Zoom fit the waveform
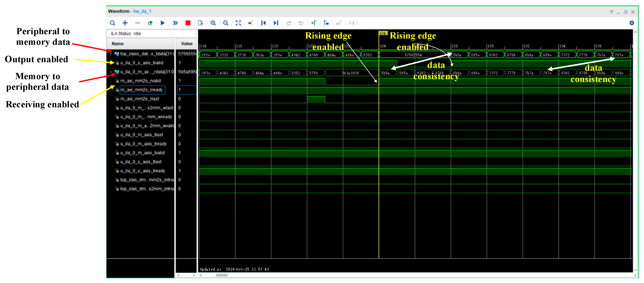Viewport: 644px width, 283px height. (238, 23)
